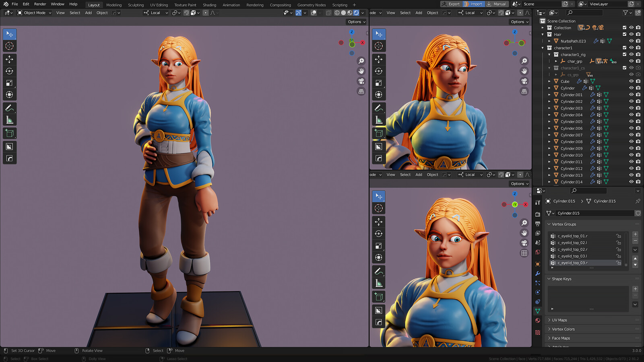Open the Texture properties tab
The height and width of the screenshot is (362, 644).
tap(538, 333)
